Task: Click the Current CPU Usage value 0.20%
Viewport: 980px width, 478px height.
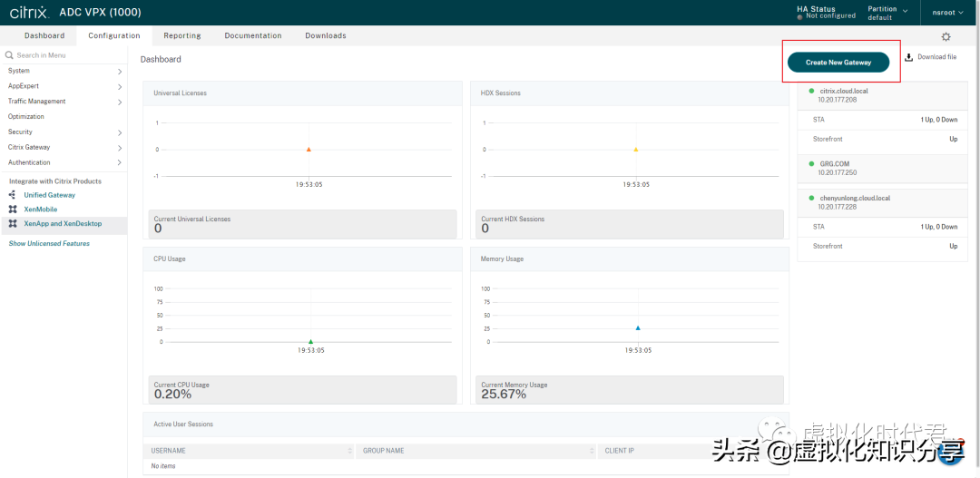Action: [x=172, y=395]
